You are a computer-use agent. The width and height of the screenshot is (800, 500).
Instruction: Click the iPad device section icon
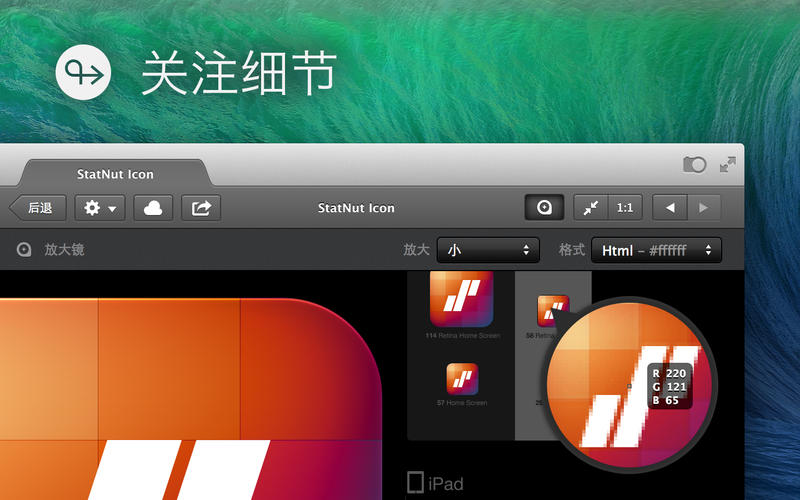click(x=415, y=482)
